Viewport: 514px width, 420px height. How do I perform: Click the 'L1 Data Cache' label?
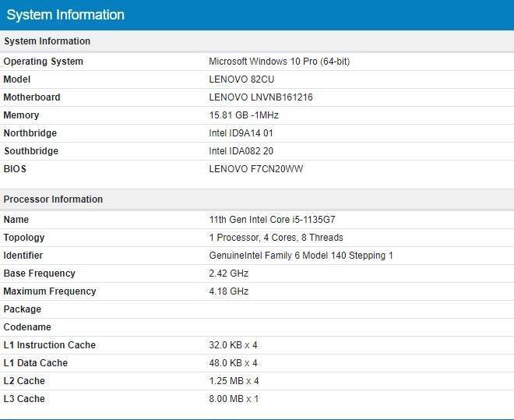(x=35, y=363)
